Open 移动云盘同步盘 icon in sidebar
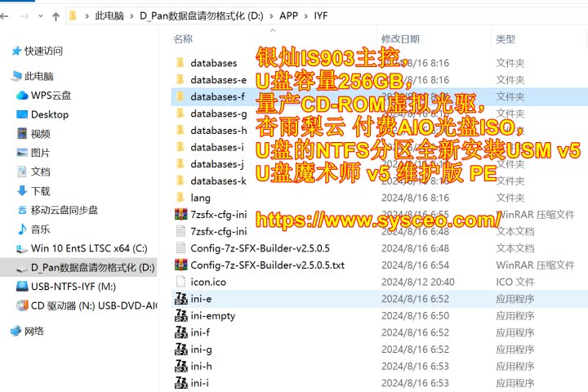The height and width of the screenshot is (392, 588). 22,210
